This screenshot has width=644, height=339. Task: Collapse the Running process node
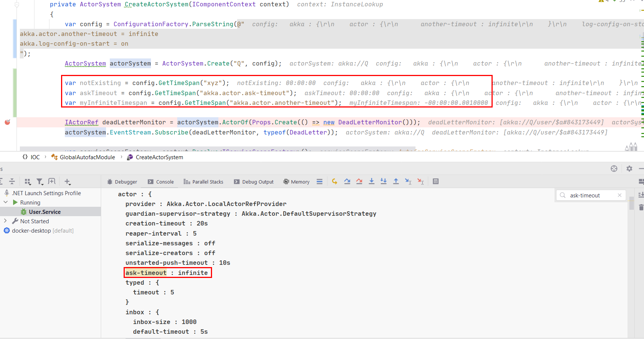6,202
